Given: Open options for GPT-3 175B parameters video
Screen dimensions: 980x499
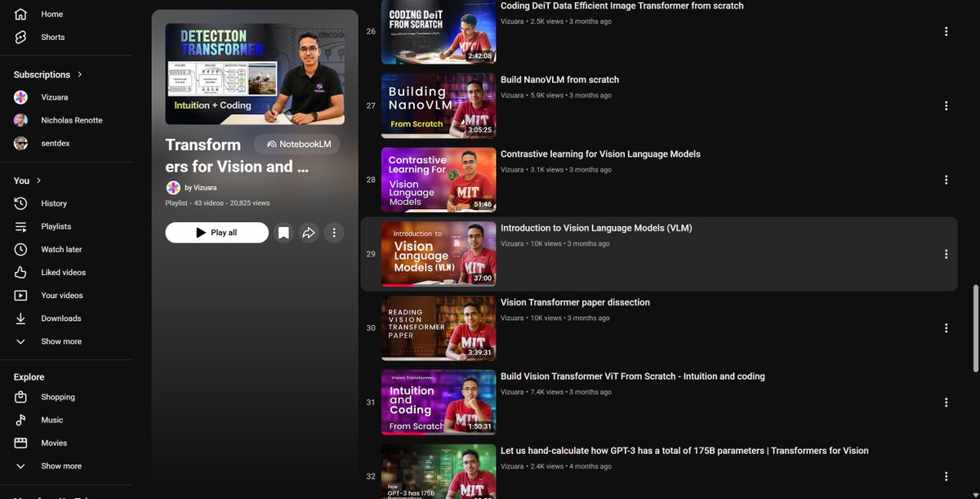Looking at the screenshot, I should [x=946, y=477].
